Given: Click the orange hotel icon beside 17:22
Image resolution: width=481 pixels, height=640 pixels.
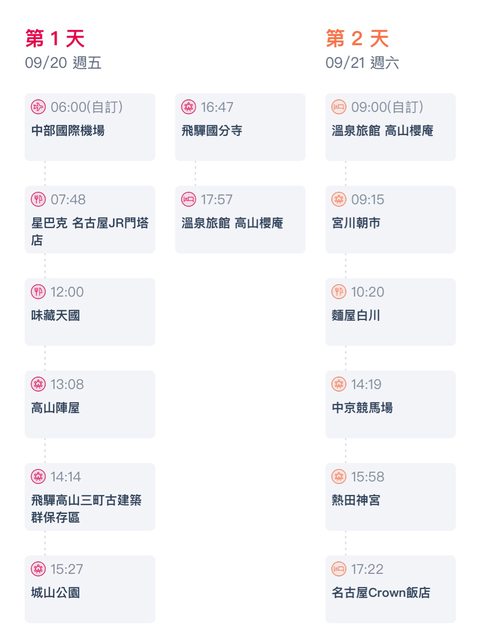Looking at the screenshot, I should pos(338,569).
